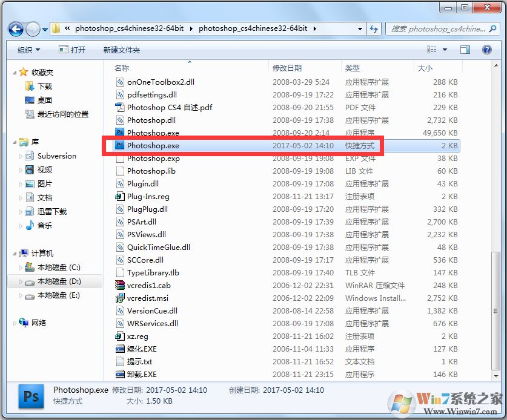The image size is (507, 420).
Task: Select the xz.reg registry file icon
Action: tap(119, 336)
